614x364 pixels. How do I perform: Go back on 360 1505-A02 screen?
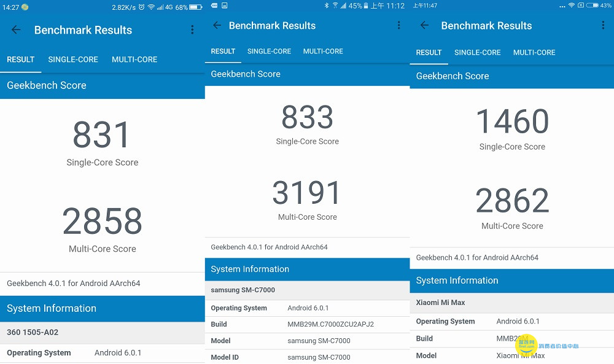click(x=16, y=29)
